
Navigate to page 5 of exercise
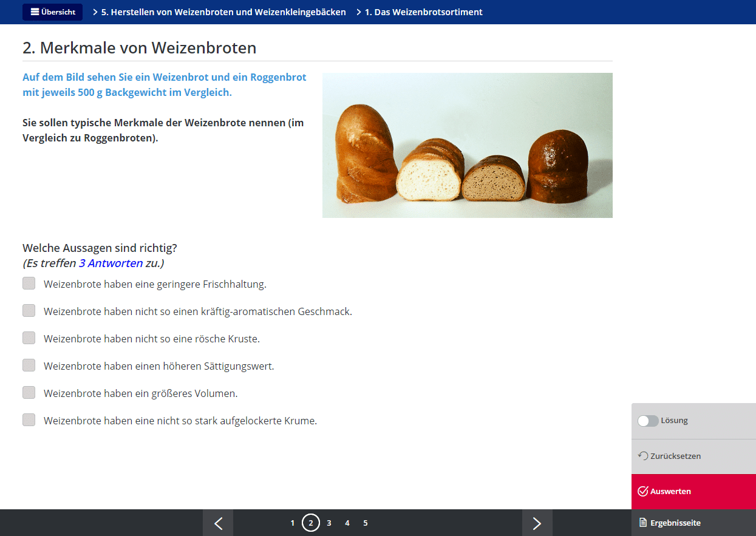pyautogui.click(x=366, y=523)
